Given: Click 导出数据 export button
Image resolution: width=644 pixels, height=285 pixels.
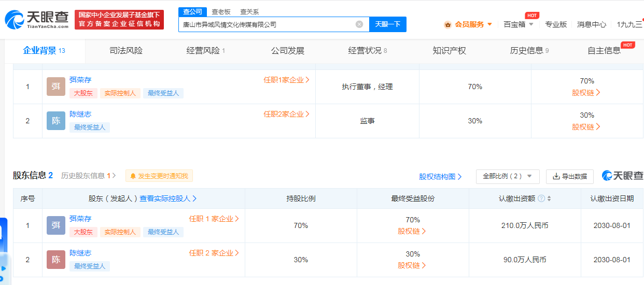Looking at the screenshot, I should point(569,176).
